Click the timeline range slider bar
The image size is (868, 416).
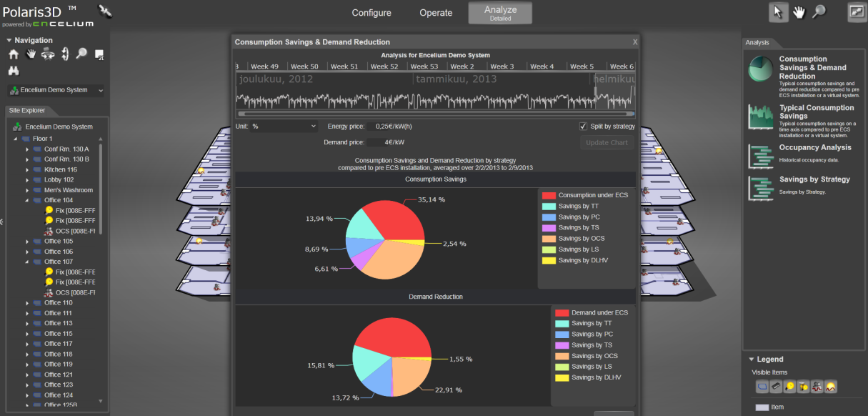pos(436,114)
